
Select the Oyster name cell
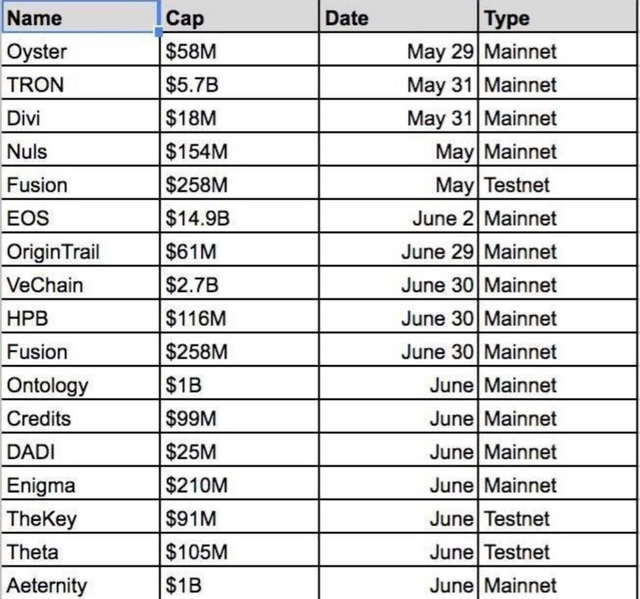tap(80, 50)
